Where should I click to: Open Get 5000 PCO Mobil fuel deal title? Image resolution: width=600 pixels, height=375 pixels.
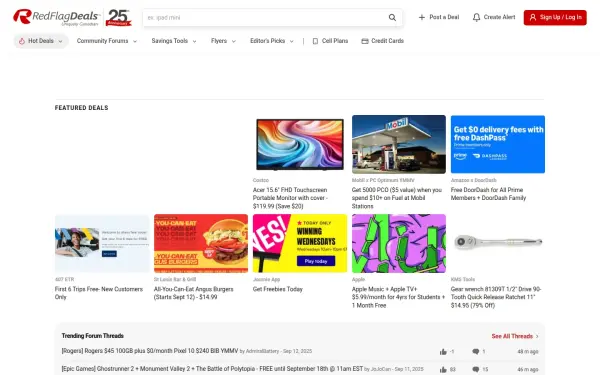397,198
